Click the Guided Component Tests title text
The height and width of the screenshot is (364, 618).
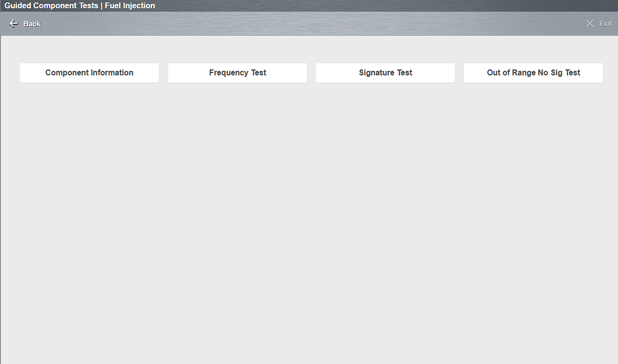(51, 5)
